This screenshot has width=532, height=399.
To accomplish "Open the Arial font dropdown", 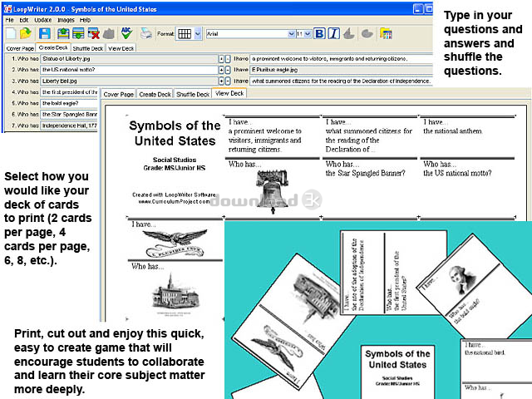I will (291, 34).
